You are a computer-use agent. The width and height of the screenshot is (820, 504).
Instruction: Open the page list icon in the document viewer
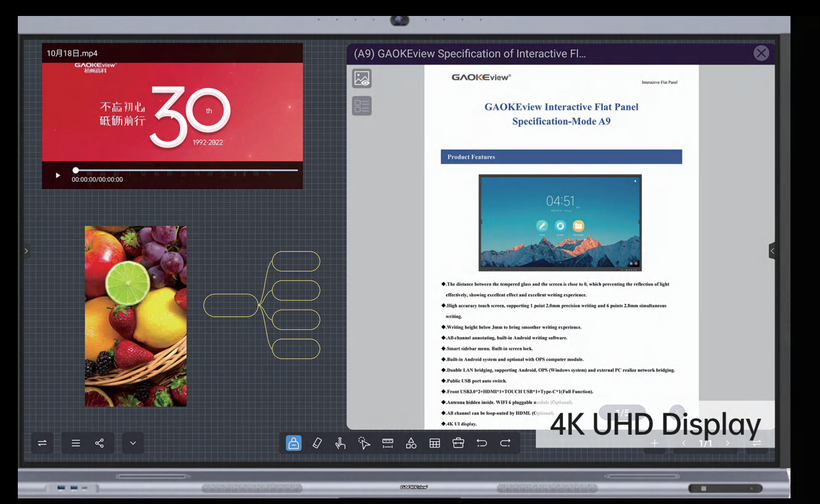pos(362,106)
